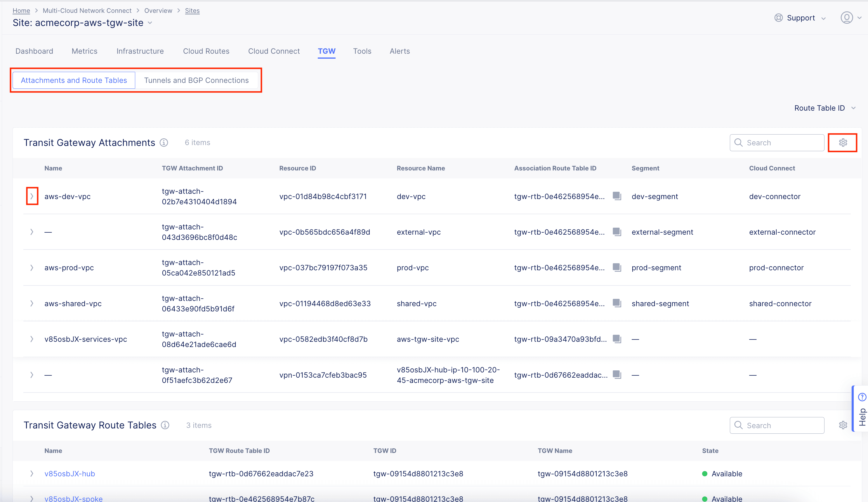Viewport: 868px width, 502px height.
Task: Click info icon beside Transit Gateway Attachments
Action: click(x=164, y=142)
